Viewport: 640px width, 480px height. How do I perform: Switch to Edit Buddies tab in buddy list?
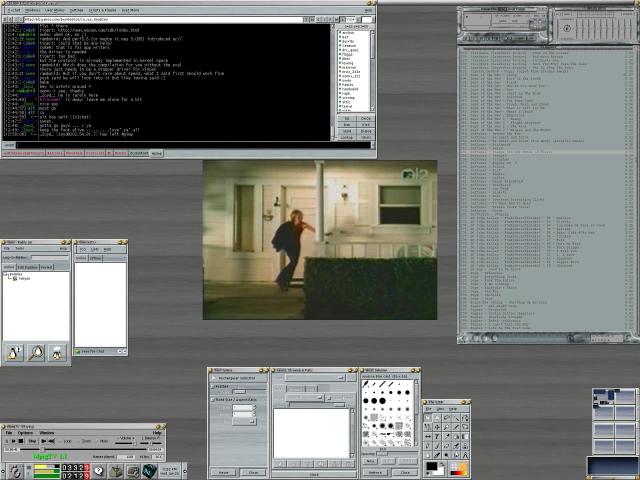pyautogui.click(x=27, y=267)
